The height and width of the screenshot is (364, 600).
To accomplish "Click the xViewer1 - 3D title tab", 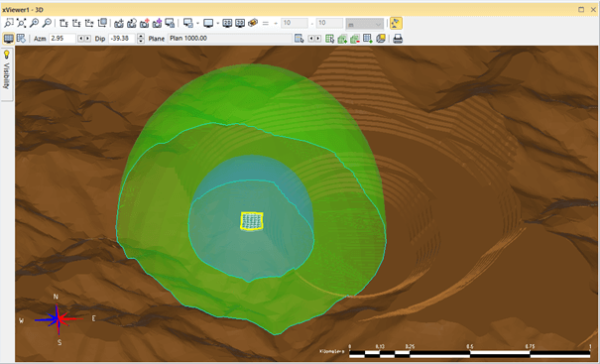I will pyautogui.click(x=23, y=10).
